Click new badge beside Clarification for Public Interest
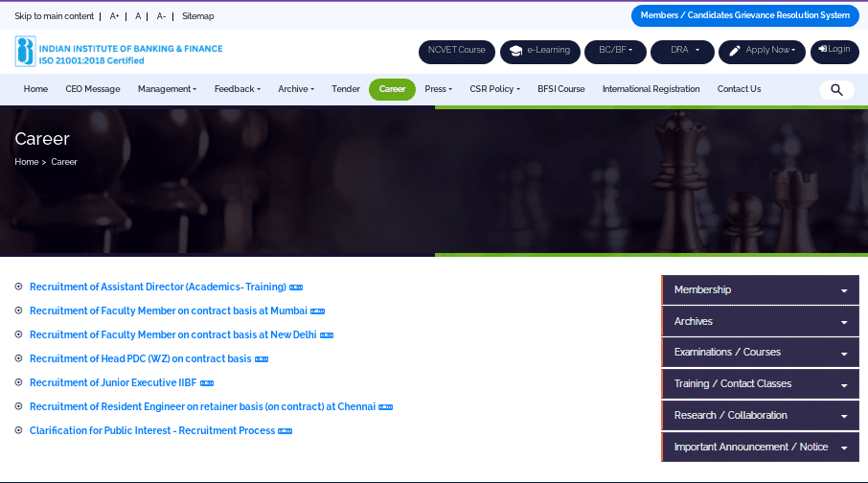Viewport: 868px width, 483px height. pos(285,431)
